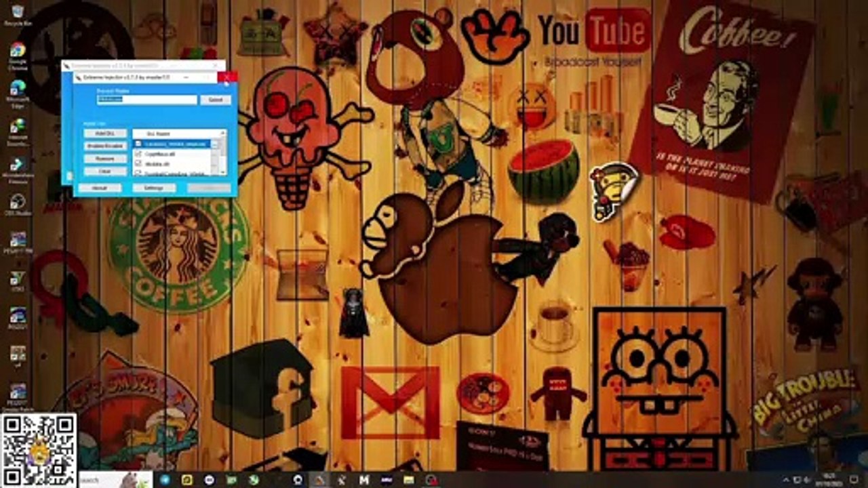Open the Microsoft Edge desktop shortcut
The width and height of the screenshot is (868, 488).
17,93
